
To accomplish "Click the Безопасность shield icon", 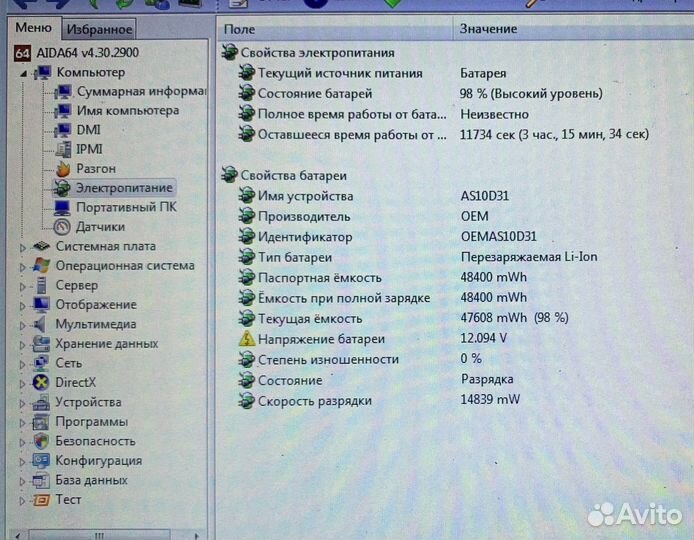I will pos(41,441).
